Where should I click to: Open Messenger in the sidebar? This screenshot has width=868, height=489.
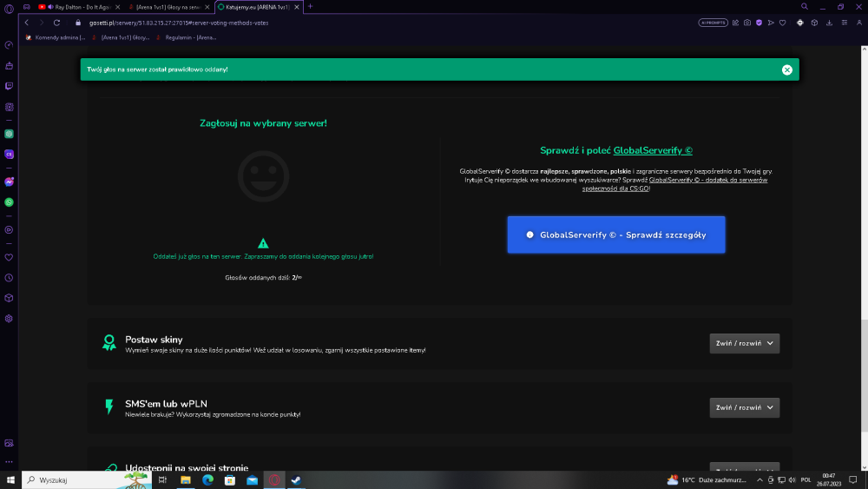click(x=9, y=182)
